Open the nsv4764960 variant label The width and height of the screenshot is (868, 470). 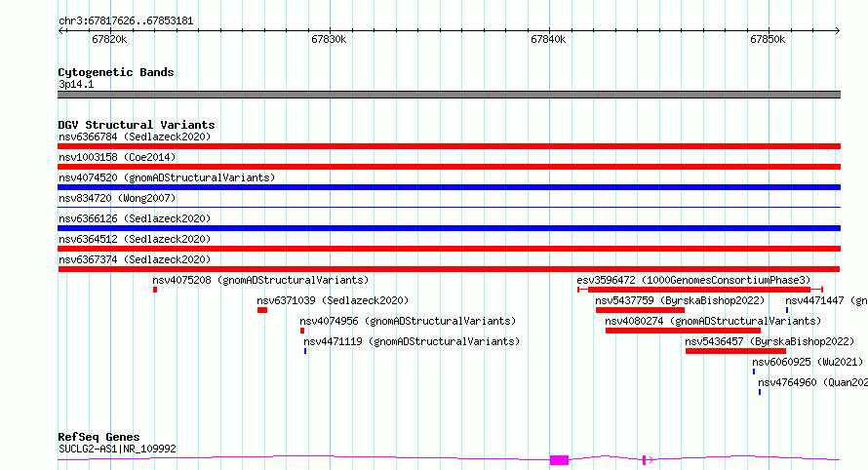pos(812,382)
